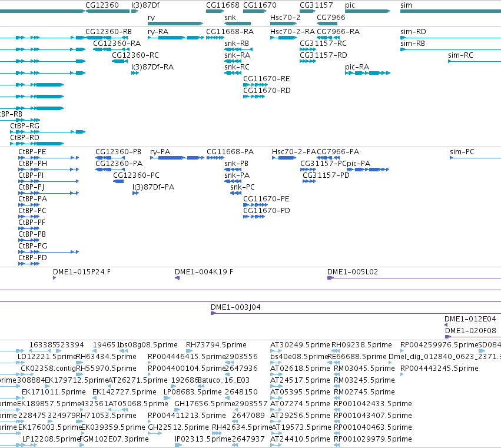Select EST AT30249.5prime label

click(x=300, y=345)
